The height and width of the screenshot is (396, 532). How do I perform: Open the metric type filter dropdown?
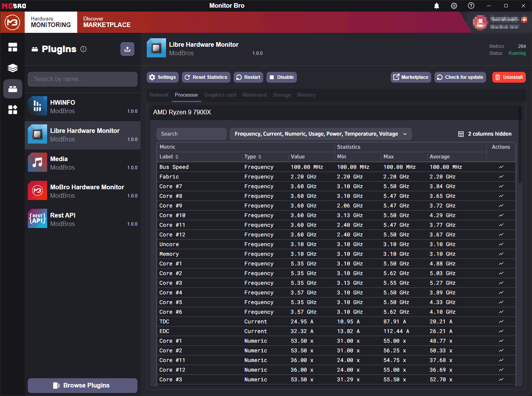coord(320,134)
